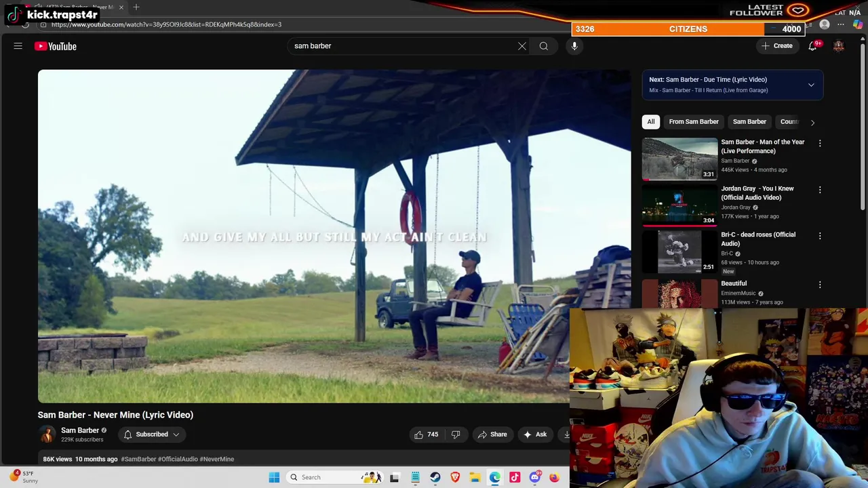Play Bri-C dead roses thumbnail
The width and height of the screenshot is (868, 488).
679,251
